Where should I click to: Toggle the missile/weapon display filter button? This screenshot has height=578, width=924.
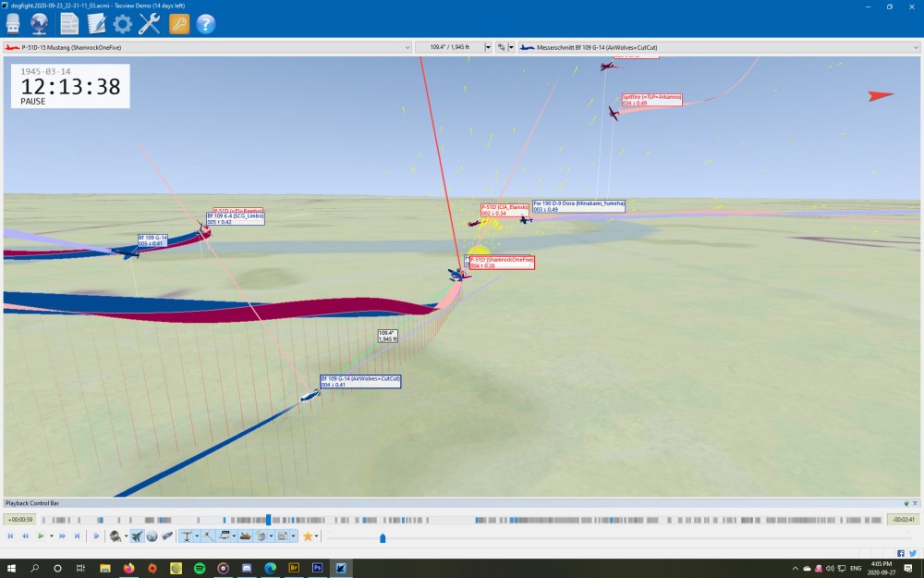[x=167, y=536]
